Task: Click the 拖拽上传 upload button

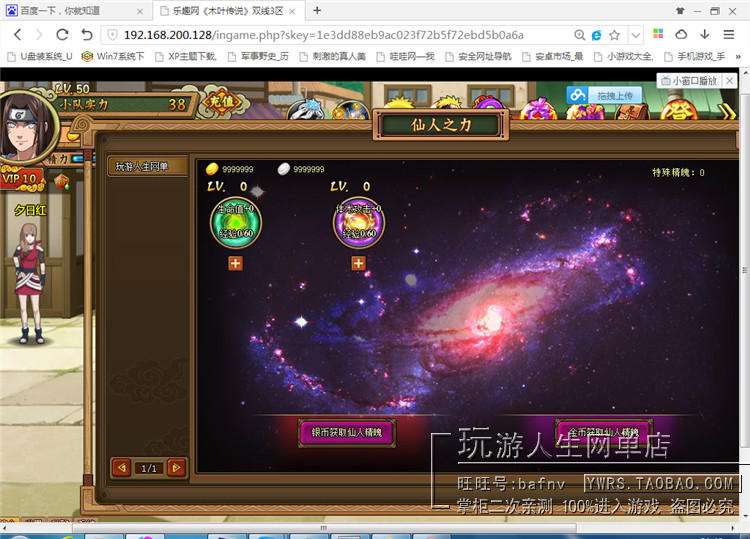Action: tap(605, 96)
